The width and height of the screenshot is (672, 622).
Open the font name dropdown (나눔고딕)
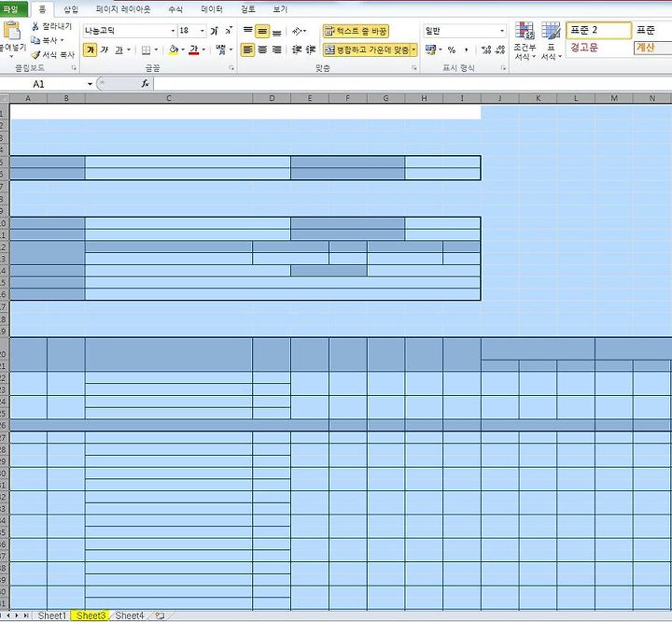(x=173, y=31)
